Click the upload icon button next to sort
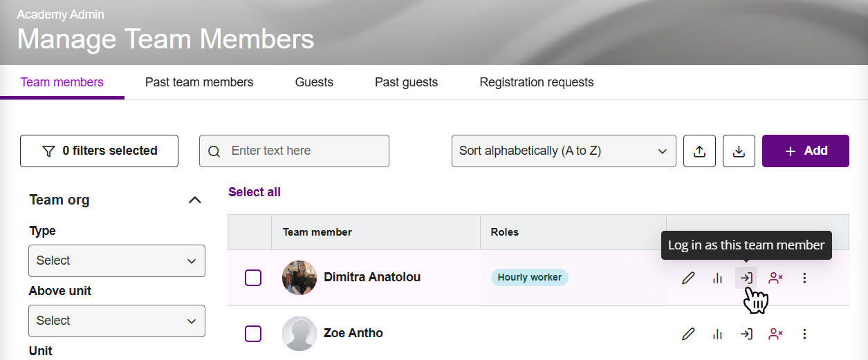The height and width of the screenshot is (360, 868). (x=699, y=151)
